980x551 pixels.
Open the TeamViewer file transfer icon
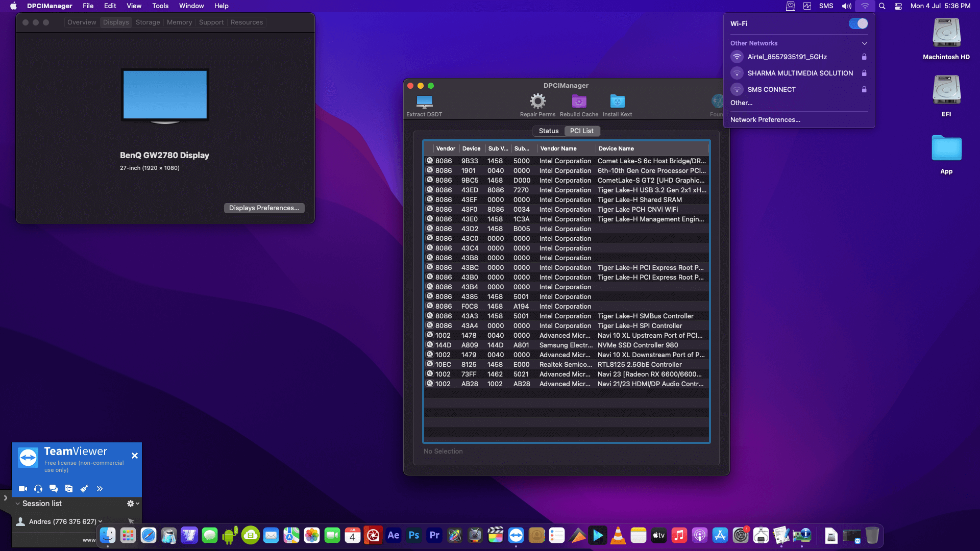click(69, 489)
